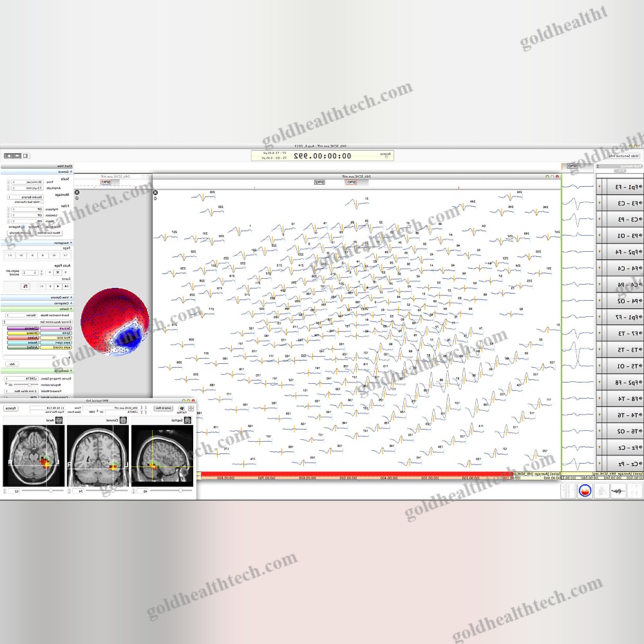644x644 pixels.
Task: Enable the Hide bad channels checkbox
Action: click(43, 202)
